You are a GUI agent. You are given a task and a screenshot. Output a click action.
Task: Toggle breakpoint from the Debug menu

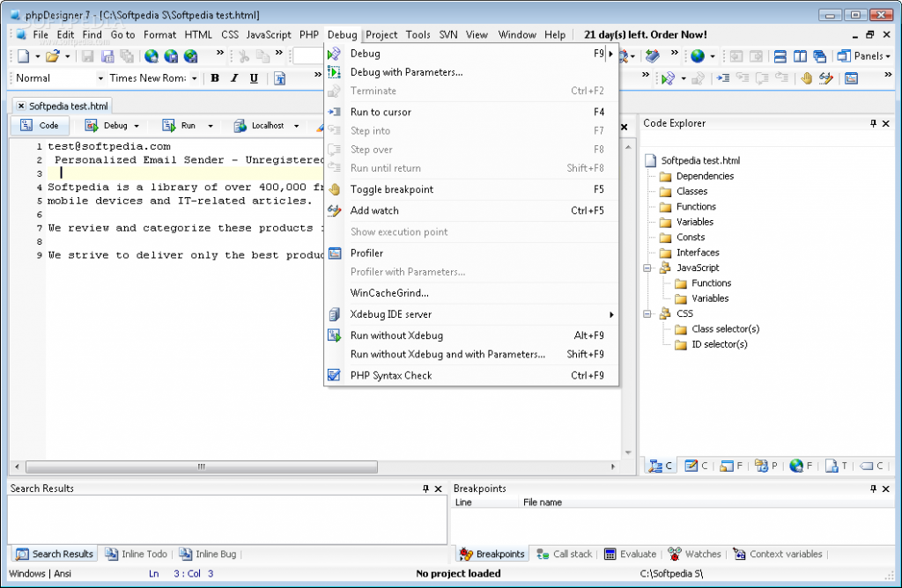click(x=391, y=189)
